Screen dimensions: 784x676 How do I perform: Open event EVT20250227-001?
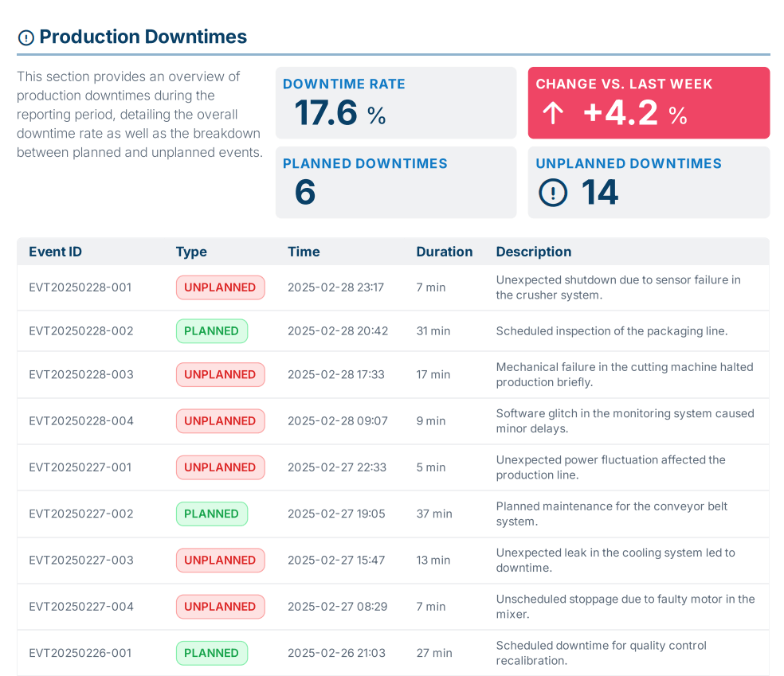[x=80, y=467]
